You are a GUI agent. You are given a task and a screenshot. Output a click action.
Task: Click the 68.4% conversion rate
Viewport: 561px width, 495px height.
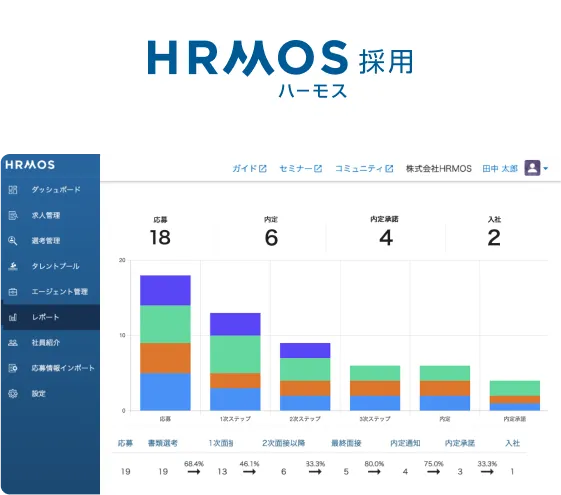194,464
